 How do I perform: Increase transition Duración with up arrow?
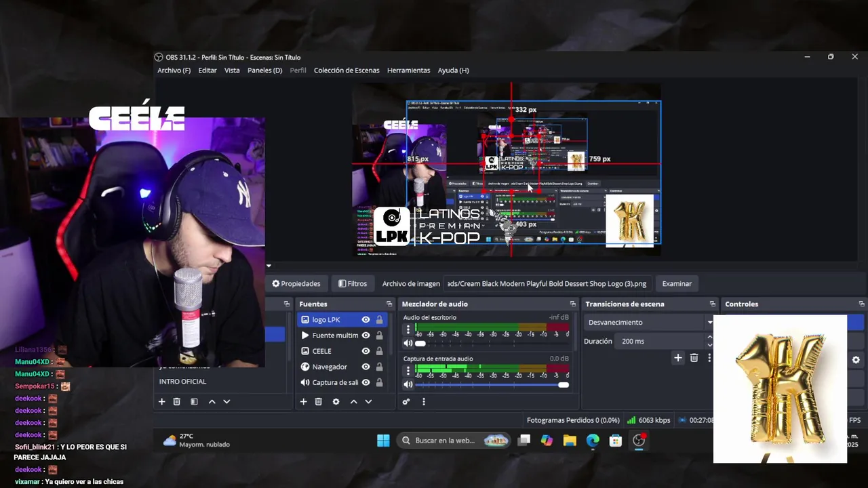(x=709, y=338)
